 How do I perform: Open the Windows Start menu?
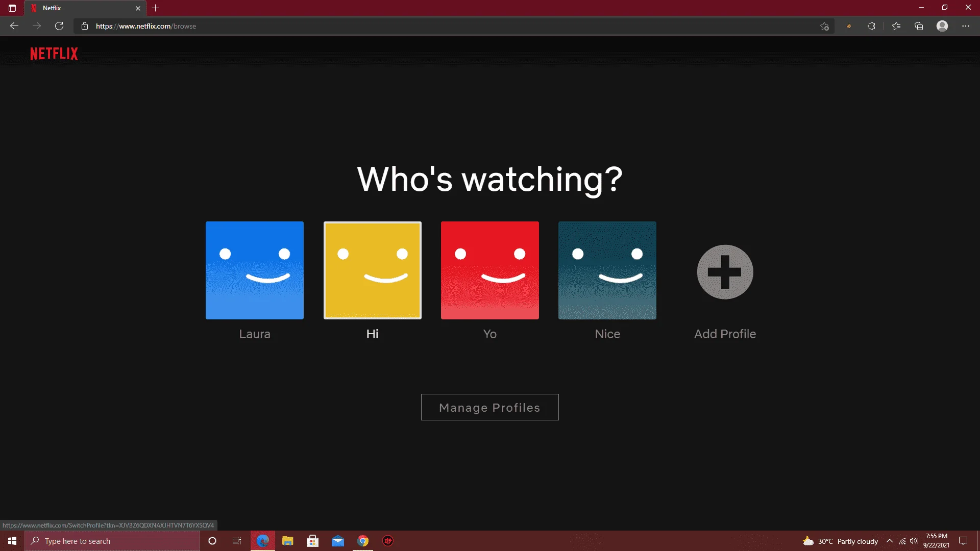[x=12, y=541]
